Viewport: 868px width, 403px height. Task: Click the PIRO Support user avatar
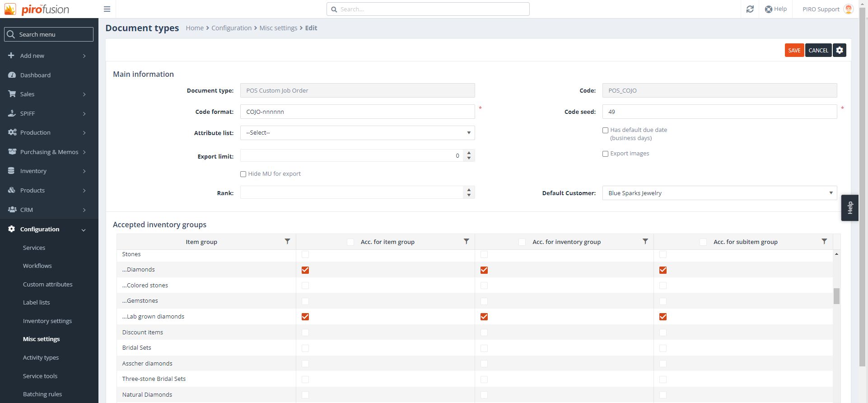(x=849, y=9)
